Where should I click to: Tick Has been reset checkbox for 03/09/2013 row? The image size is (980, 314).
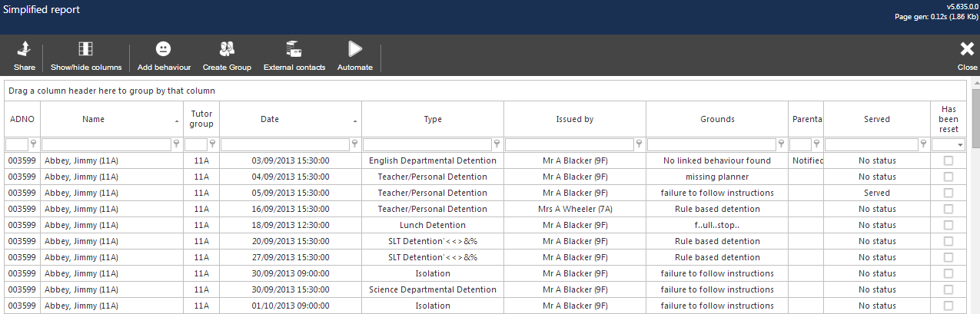click(x=948, y=160)
